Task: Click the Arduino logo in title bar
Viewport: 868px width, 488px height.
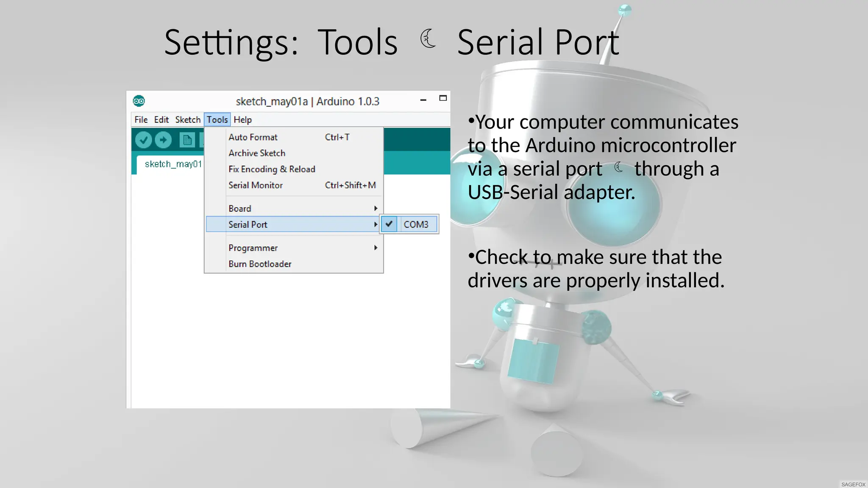Action: coord(139,101)
